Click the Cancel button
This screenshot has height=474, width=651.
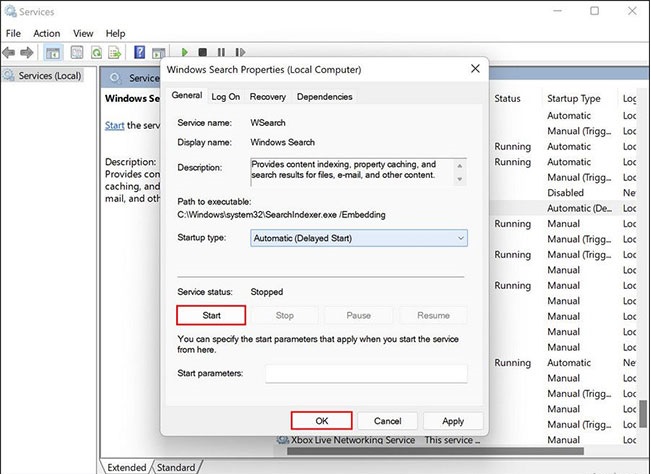387,421
